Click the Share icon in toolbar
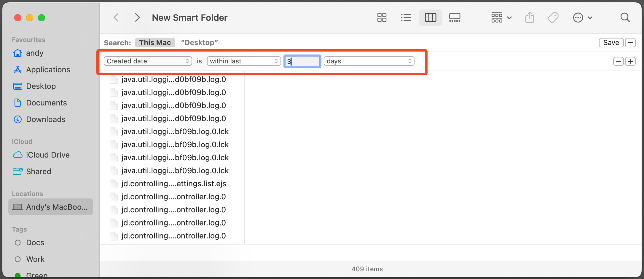The width and height of the screenshot is (644, 279). point(530,17)
